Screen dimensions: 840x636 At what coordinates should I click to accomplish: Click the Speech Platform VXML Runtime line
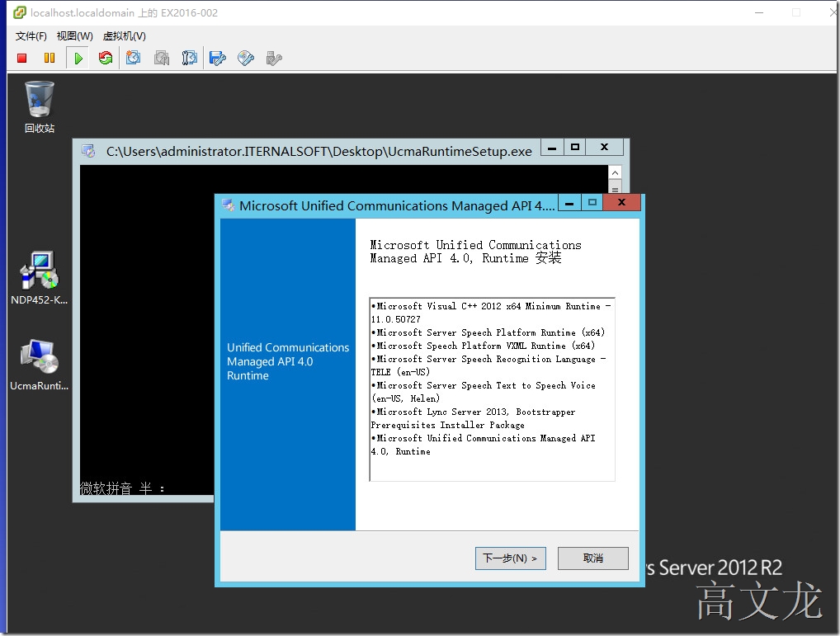pyautogui.click(x=483, y=346)
